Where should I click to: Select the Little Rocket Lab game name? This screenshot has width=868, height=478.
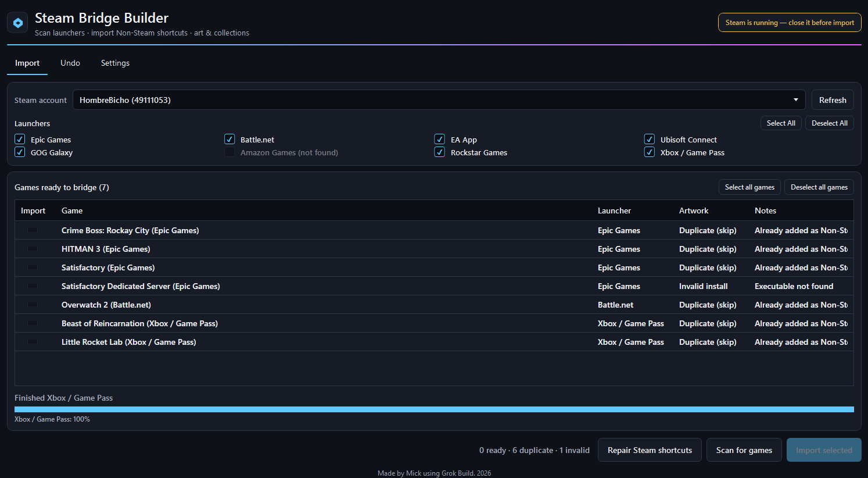(129, 342)
